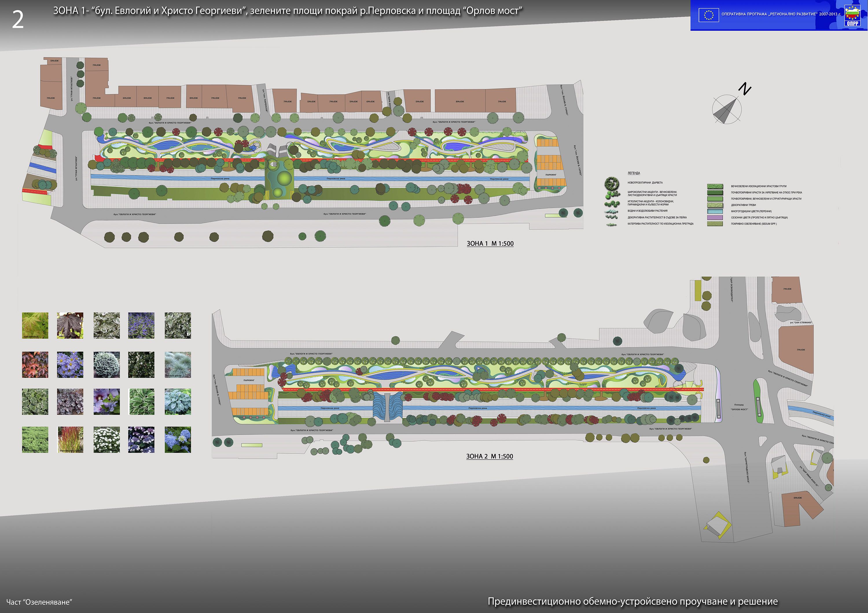
Task: Click the blue Hydrangea photo
Action: coord(178,440)
